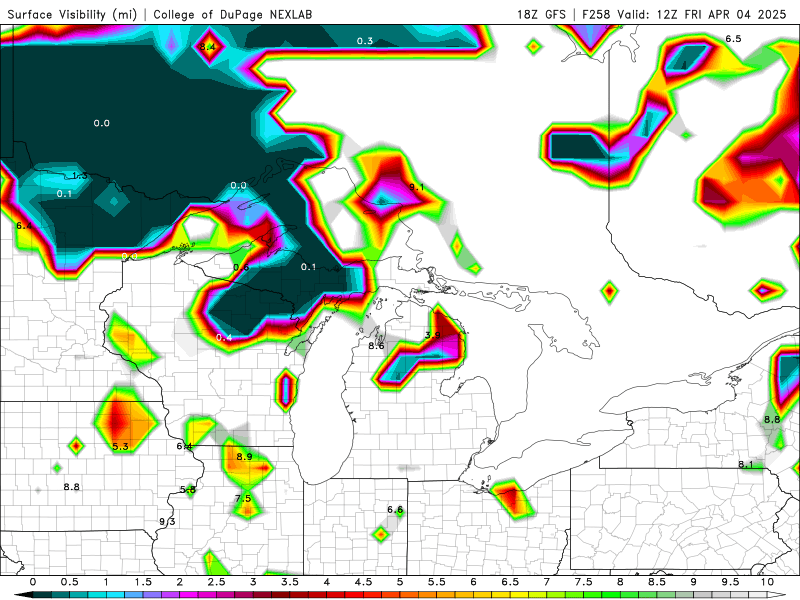This screenshot has height=600, width=800.
Task: Click the '2.5' label on the color scale
Action: pos(216,582)
